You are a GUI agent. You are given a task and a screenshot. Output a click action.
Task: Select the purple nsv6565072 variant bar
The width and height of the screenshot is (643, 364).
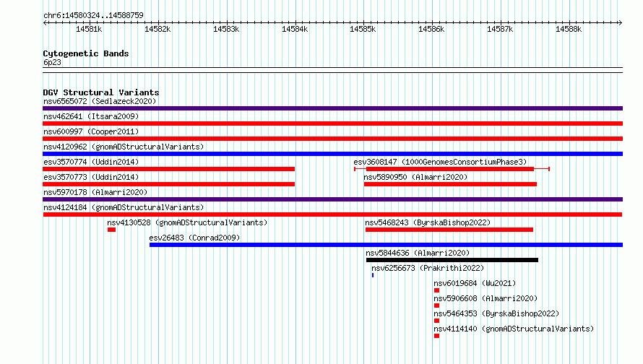332,108
